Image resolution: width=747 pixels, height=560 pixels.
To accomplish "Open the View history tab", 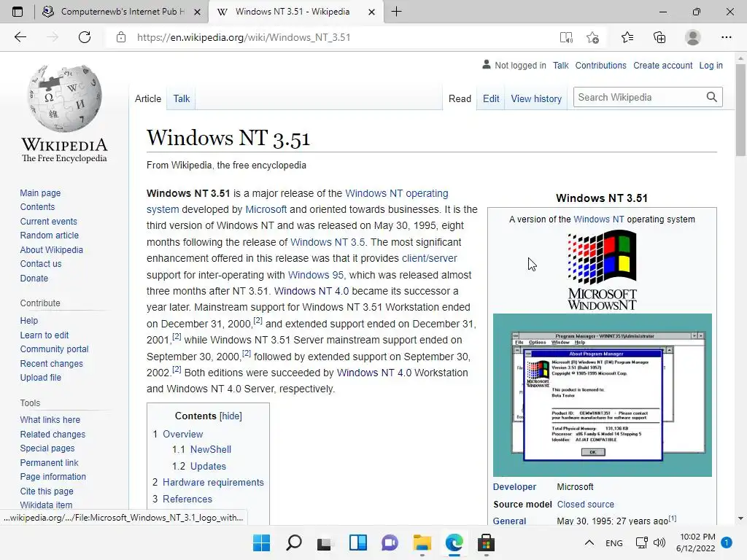I will click(536, 98).
